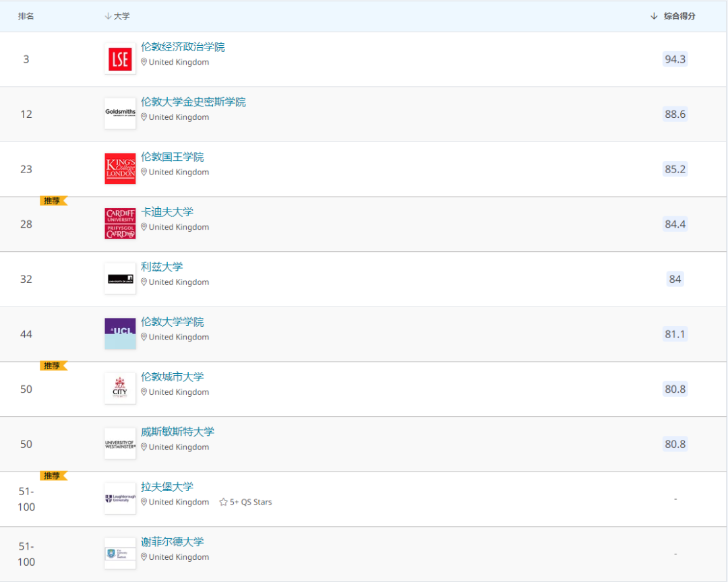The width and height of the screenshot is (728, 582).
Task: Click the 综合得分 header label
Action: (679, 16)
